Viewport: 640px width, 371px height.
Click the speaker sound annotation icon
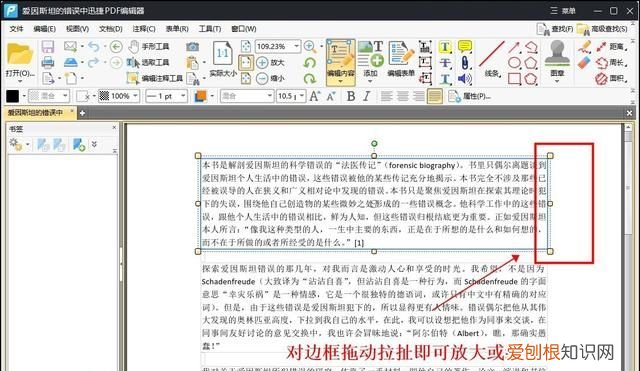[x=464, y=78]
